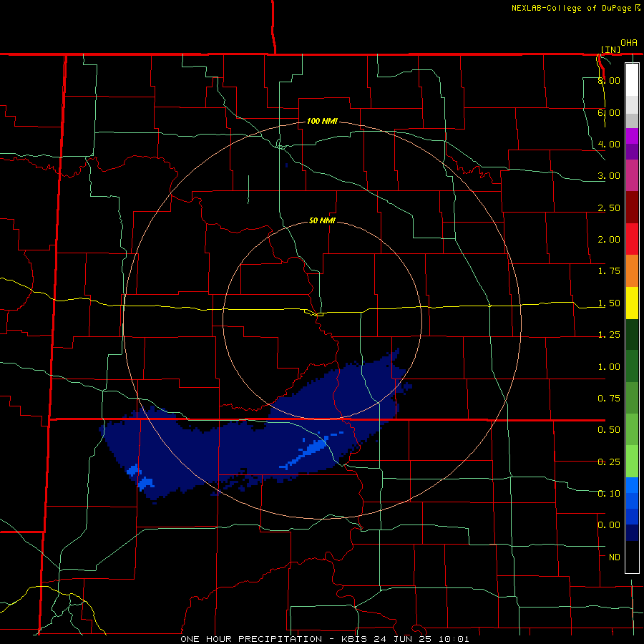Click the 2.50 legend value
This screenshot has height=644, width=644.
point(609,208)
